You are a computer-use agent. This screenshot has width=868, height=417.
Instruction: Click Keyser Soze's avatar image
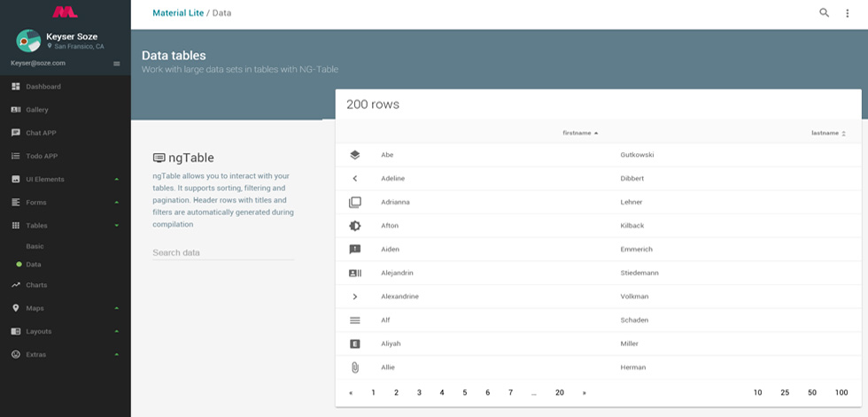pos(28,41)
